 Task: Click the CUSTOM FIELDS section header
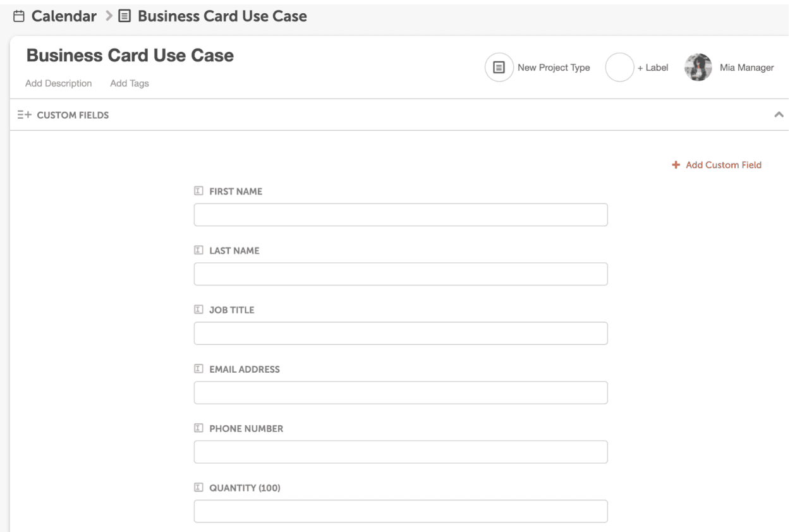pos(73,115)
